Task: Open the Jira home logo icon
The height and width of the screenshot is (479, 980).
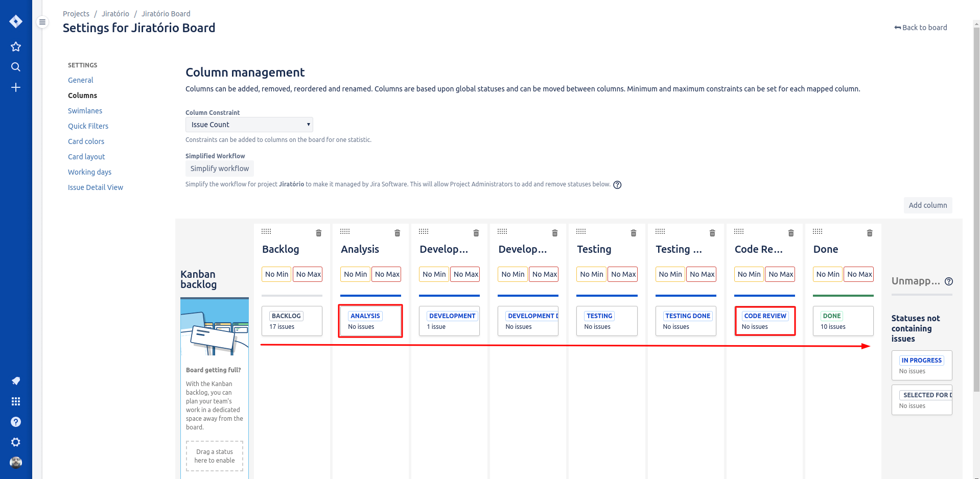Action: click(16, 21)
